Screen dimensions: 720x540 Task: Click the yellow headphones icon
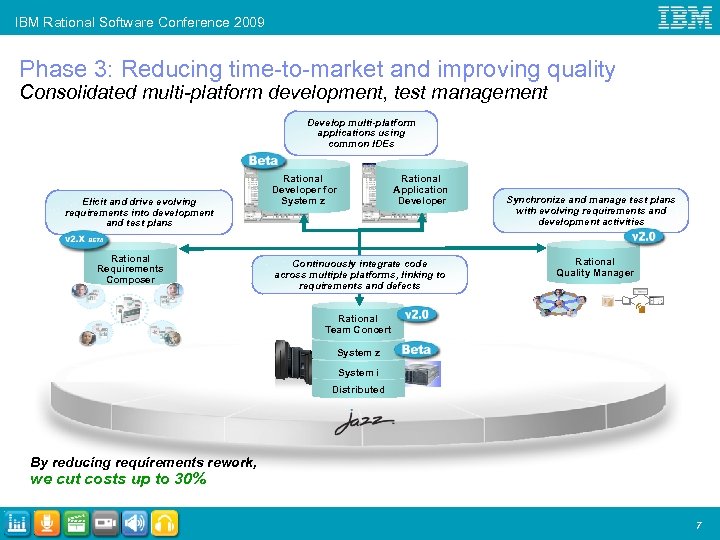(164, 523)
